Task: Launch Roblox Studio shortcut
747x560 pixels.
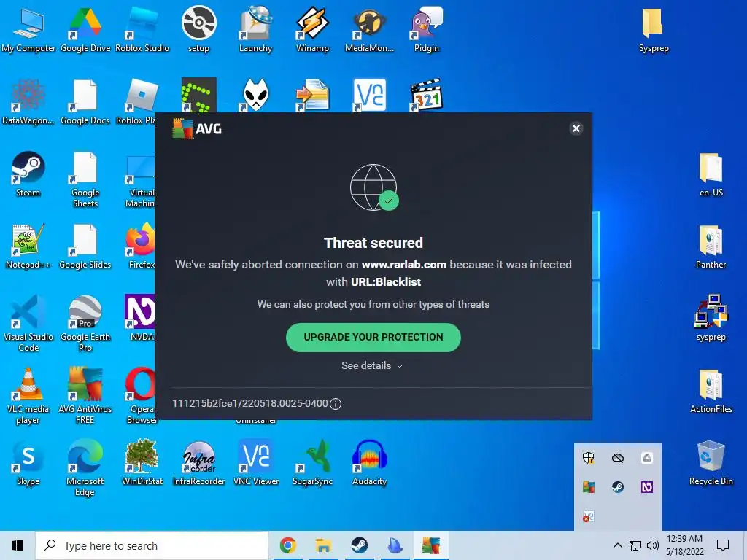Action: (142, 29)
